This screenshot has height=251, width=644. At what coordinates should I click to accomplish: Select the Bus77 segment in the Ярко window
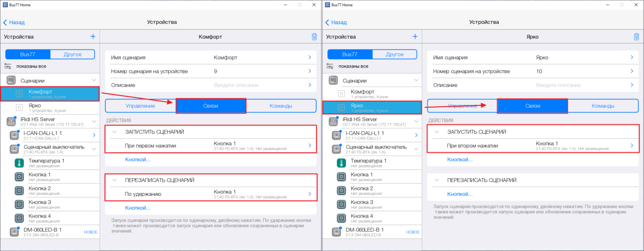click(350, 54)
